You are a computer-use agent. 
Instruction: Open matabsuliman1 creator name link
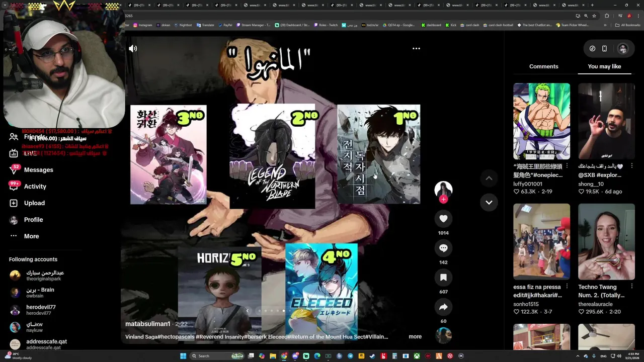(x=147, y=324)
